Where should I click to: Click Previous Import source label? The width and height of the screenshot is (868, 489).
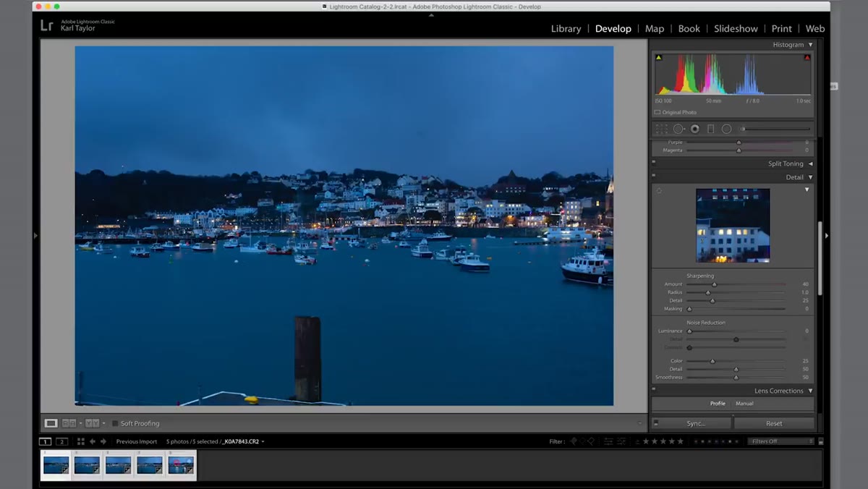137,441
